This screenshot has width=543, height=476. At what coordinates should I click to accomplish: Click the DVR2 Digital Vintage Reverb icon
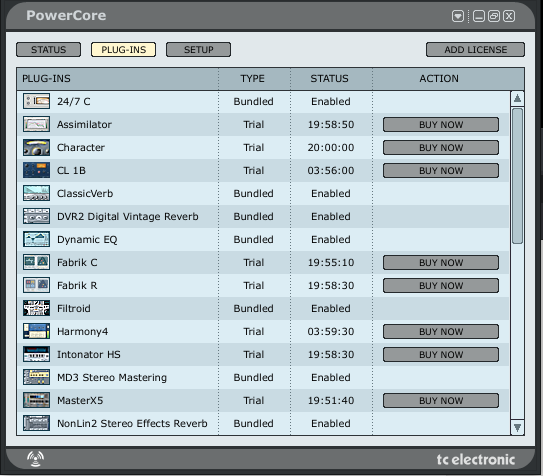point(36,216)
